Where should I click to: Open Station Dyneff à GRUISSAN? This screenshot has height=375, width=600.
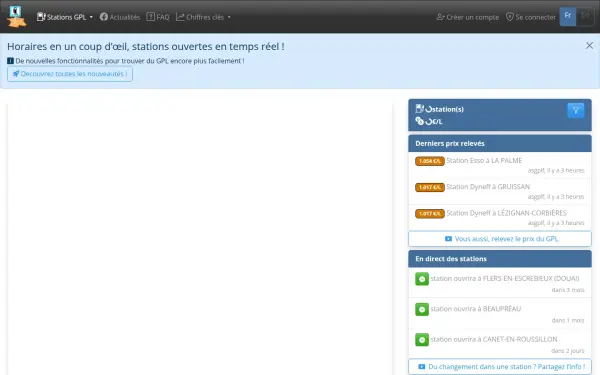click(x=488, y=187)
